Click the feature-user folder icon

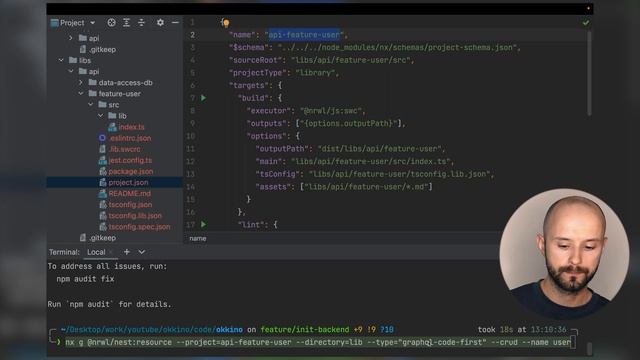93,93
